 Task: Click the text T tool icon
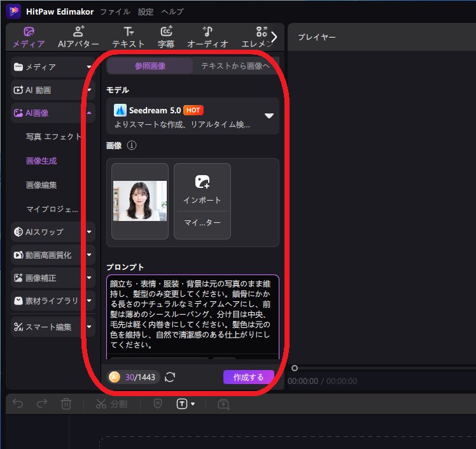(x=182, y=404)
